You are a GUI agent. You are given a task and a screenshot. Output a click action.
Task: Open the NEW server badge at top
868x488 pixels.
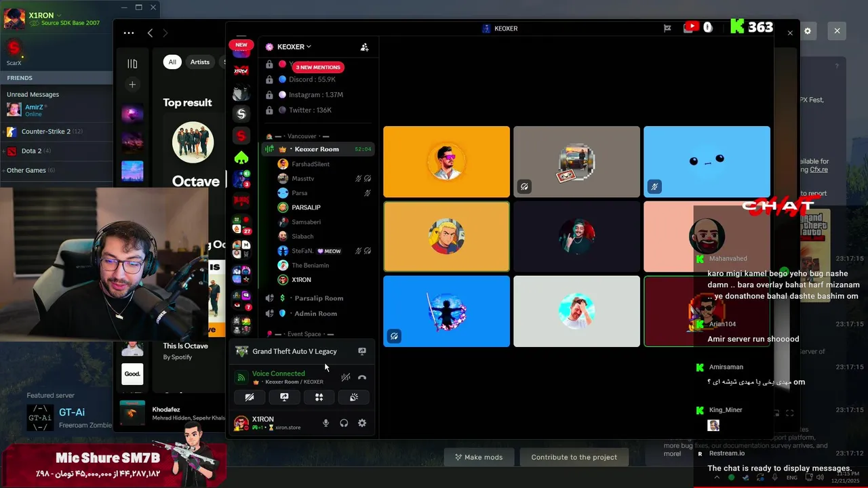point(241,45)
